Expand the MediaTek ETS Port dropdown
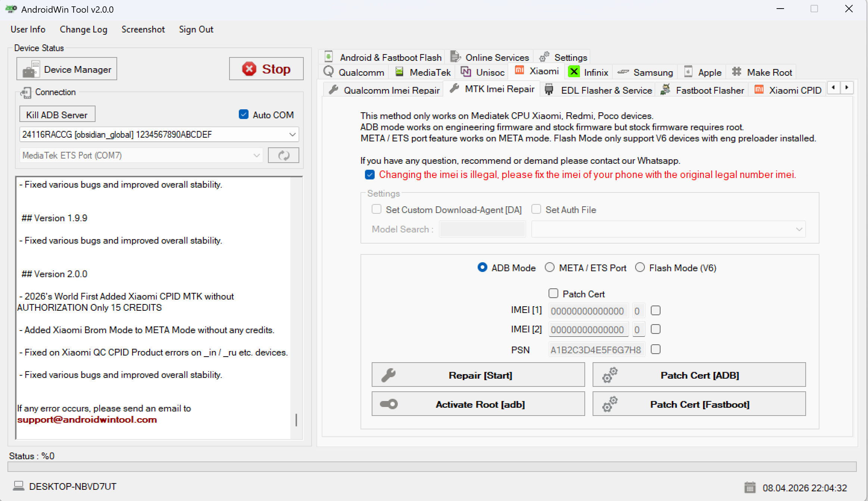Viewport: 868px width, 501px height. pos(256,155)
